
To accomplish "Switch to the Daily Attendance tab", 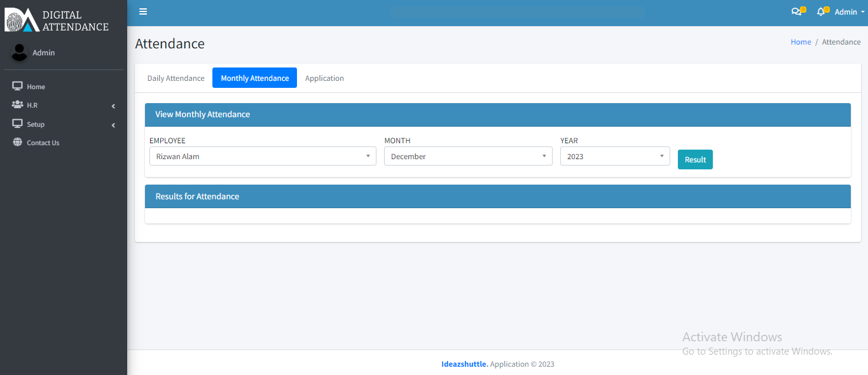I will point(176,78).
